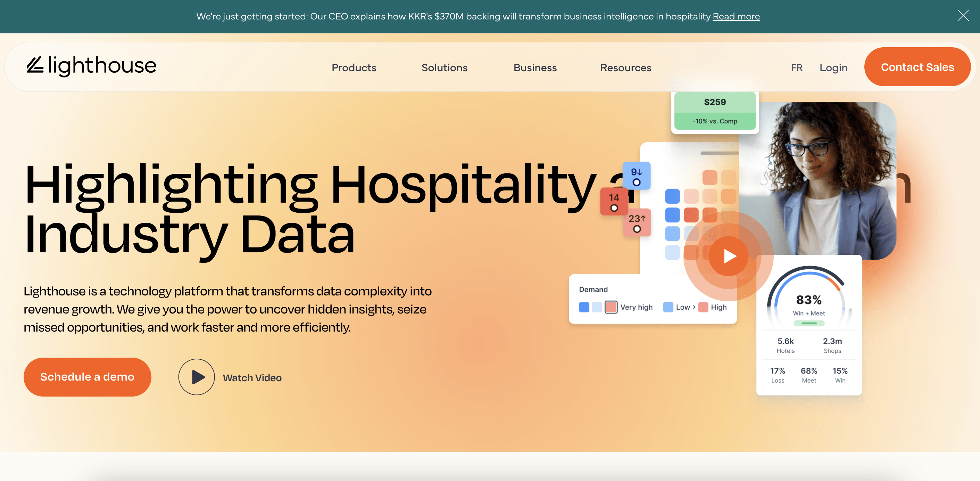Click the 5.6k Hotels stat
Screen dimensions: 980x481
[785, 345]
